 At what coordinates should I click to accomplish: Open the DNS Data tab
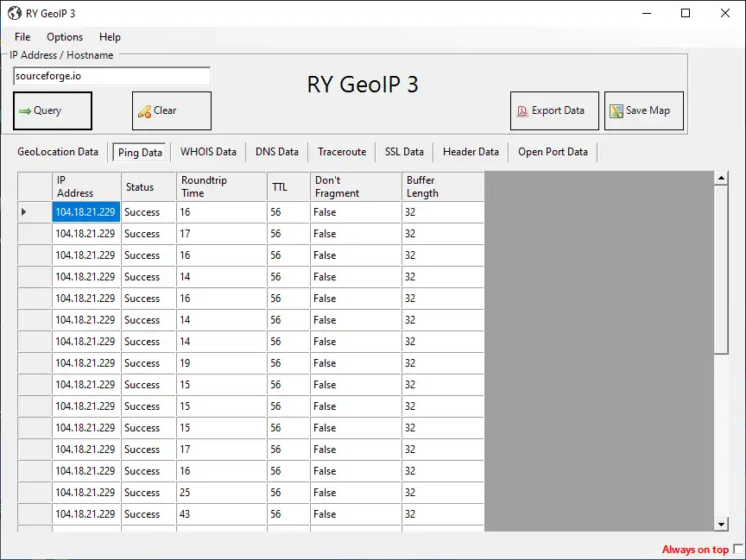pos(277,152)
